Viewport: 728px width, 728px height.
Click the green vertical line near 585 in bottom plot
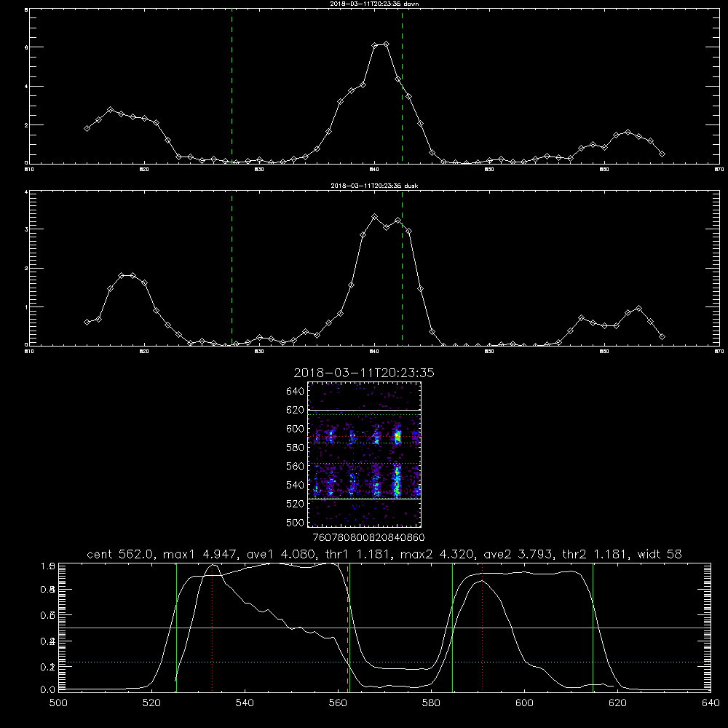pos(452,627)
